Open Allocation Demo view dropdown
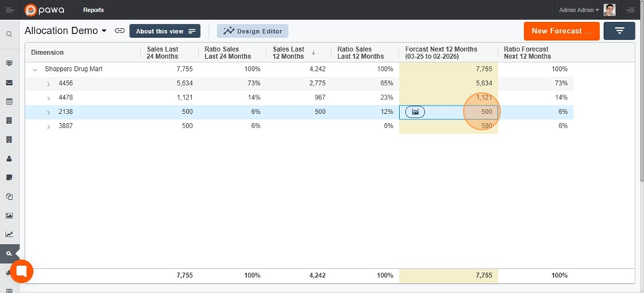644x293 pixels. [66, 31]
